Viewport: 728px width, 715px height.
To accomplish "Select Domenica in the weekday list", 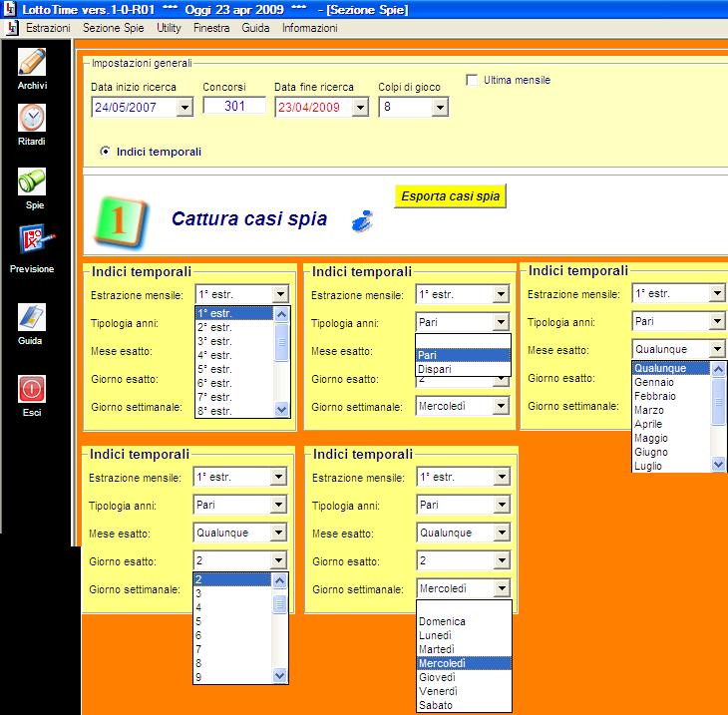I will [x=464, y=621].
